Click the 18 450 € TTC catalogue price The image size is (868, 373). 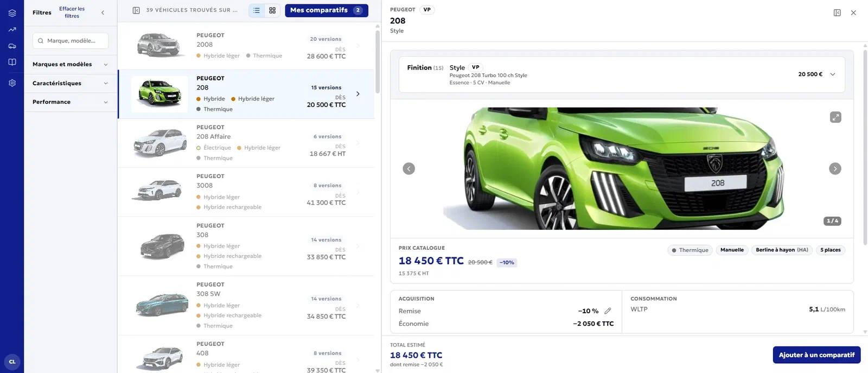[431, 261]
